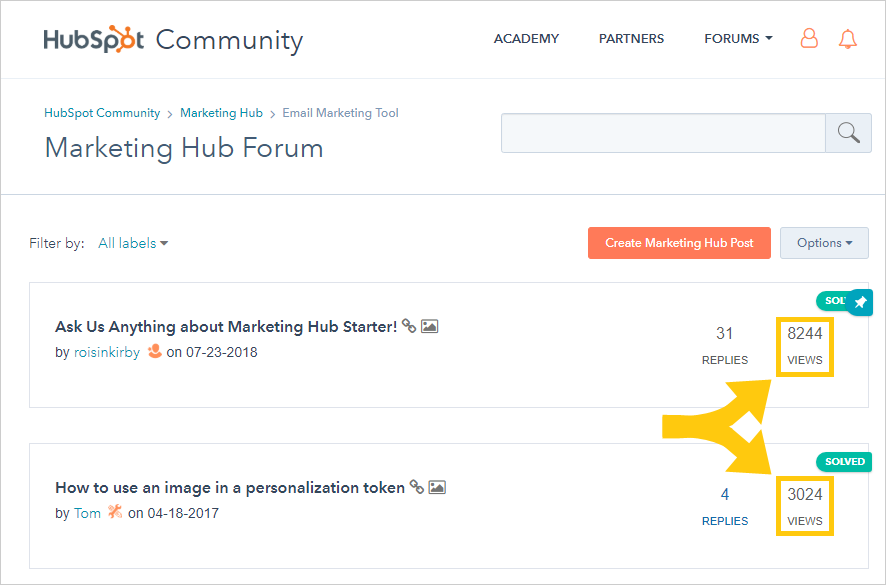Open 'How to use an image in a personalization token' post

click(x=230, y=488)
